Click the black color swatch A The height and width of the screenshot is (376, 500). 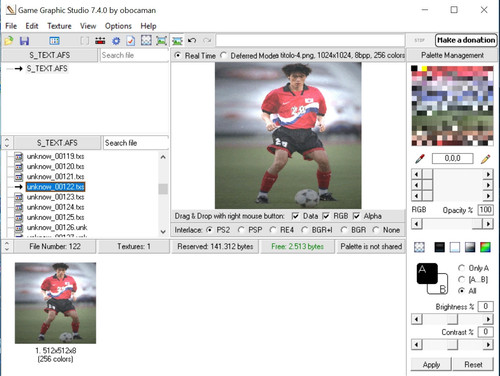[x=427, y=273]
